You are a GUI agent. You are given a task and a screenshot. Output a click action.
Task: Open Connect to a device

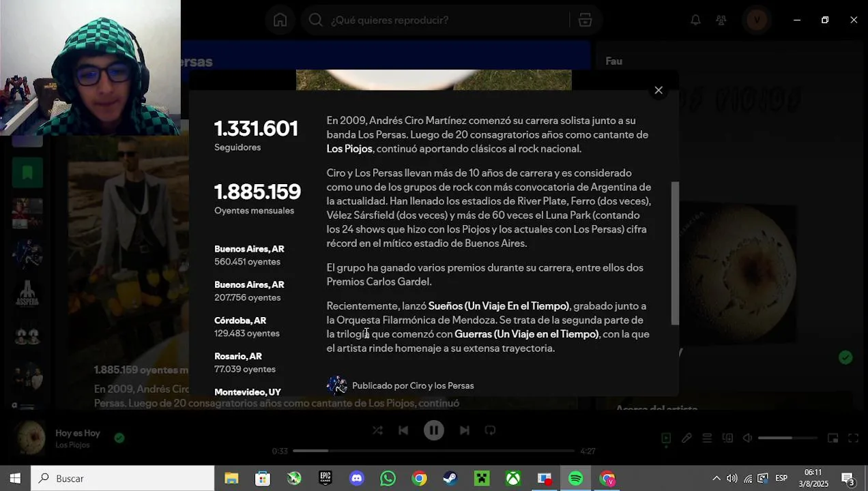pyautogui.click(x=727, y=438)
